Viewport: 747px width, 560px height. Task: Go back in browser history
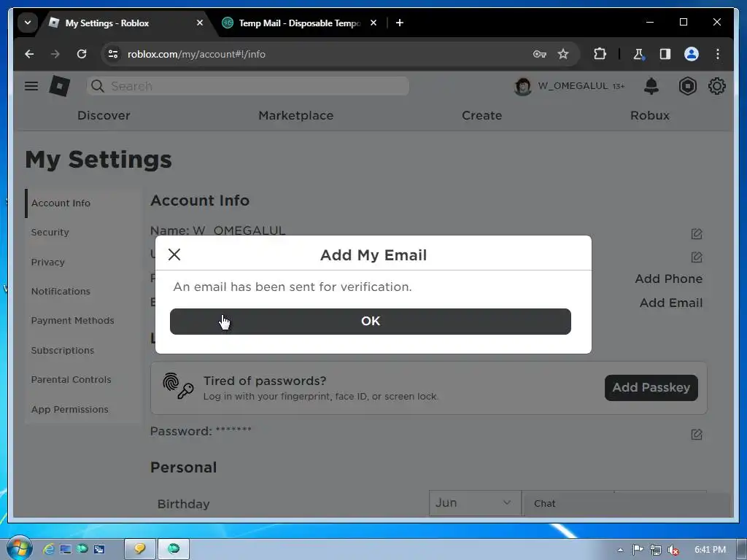pyautogui.click(x=29, y=54)
